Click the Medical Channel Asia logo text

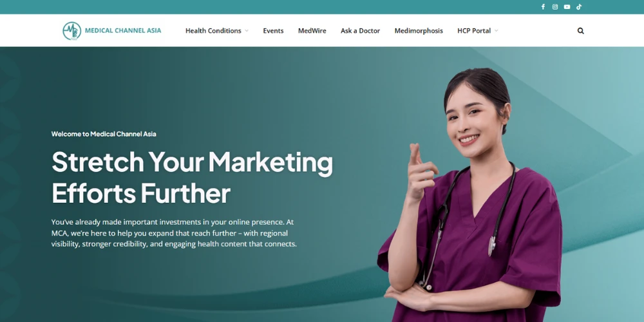point(123,30)
